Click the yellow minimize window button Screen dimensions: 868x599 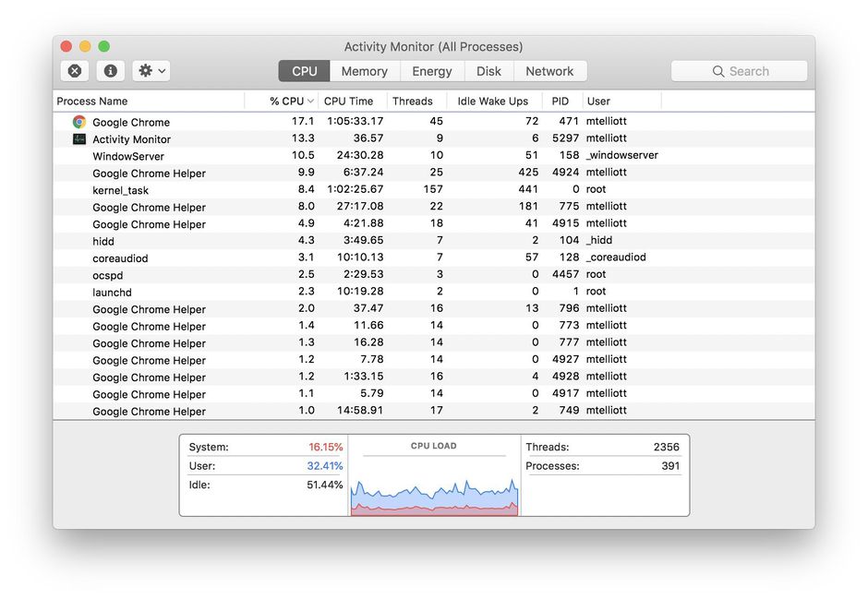(x=85, y=46)
